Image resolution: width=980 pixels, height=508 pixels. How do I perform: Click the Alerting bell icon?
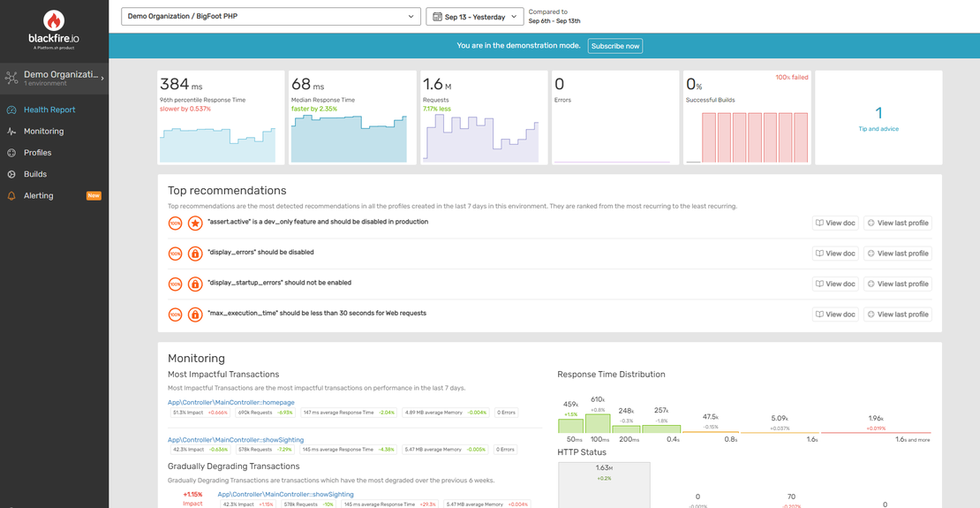pyautogui.click(x=11, y=196)
